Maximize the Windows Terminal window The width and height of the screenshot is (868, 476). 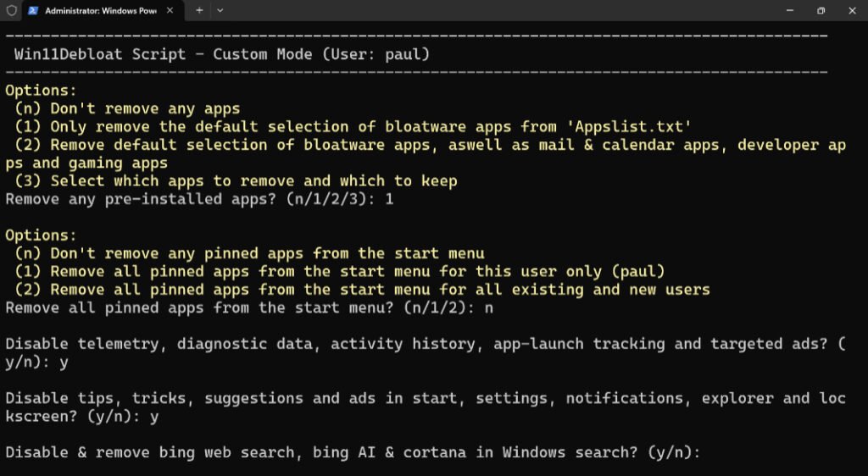tap(820, 10)
